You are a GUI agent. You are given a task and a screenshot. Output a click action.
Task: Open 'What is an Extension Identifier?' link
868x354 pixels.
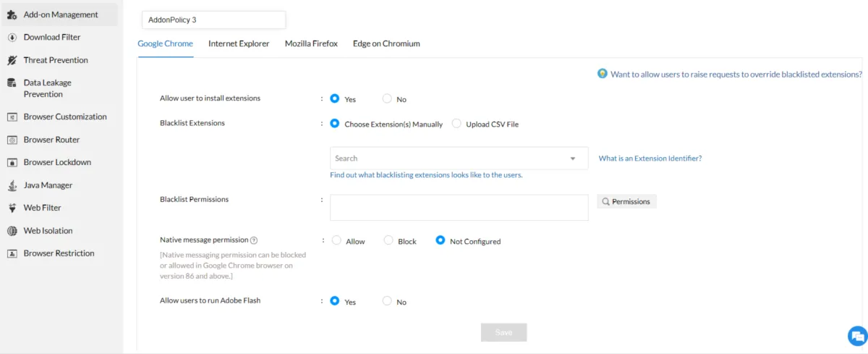pyautogui.click(x=650, y=159)
